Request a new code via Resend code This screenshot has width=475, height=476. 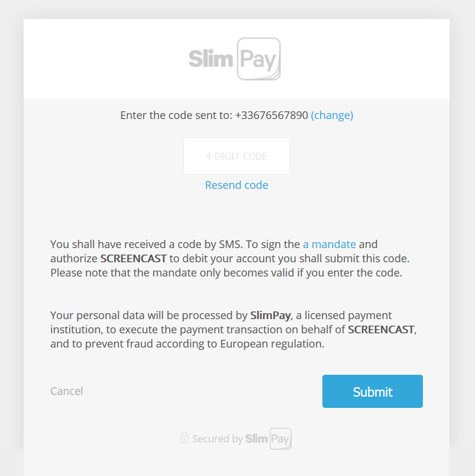pyautogui.click(x=237, y=185)
